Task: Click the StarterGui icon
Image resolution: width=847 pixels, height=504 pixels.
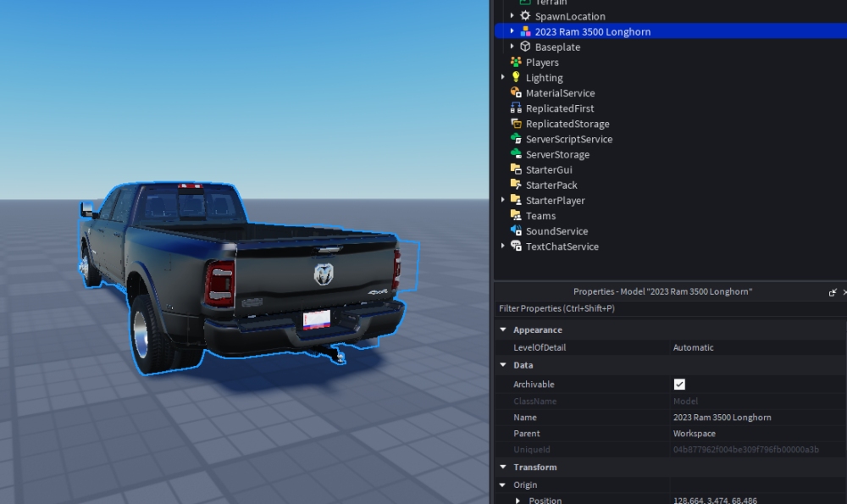Action: pos(516,169)
